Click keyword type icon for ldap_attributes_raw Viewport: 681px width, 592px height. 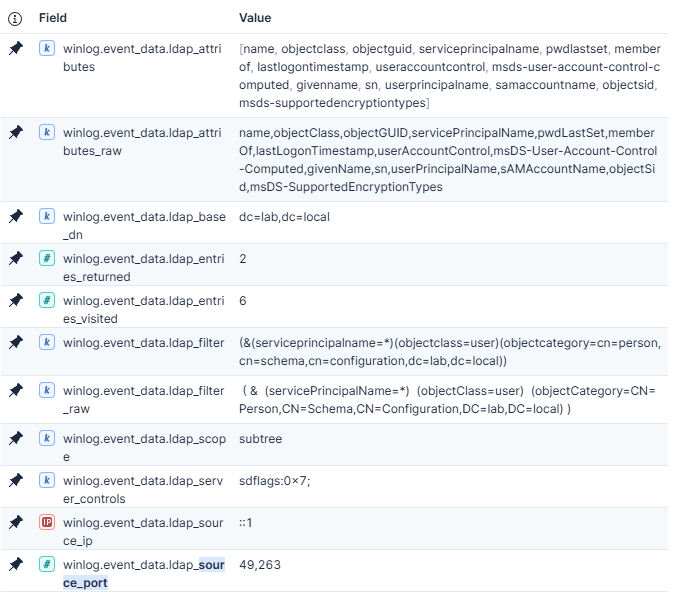[47, 132]
